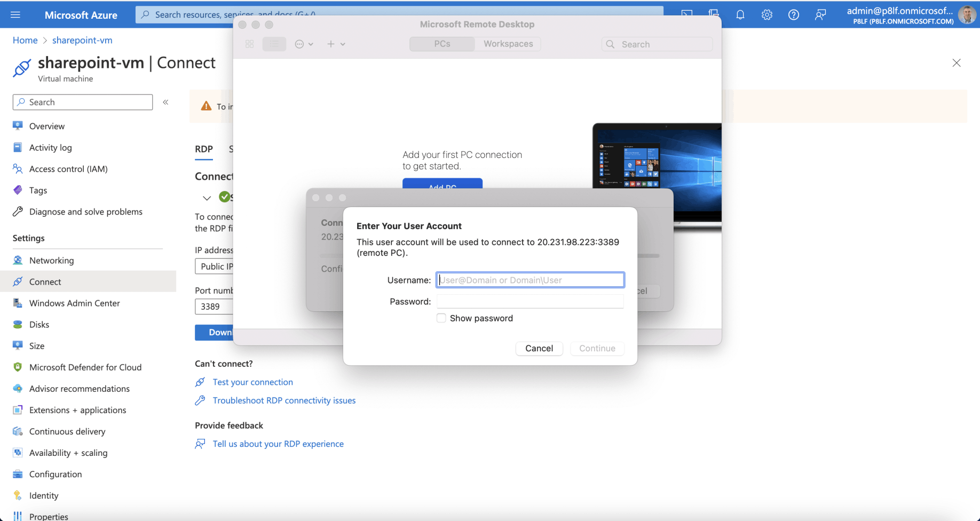
Task: Focus Azure global search bar
Action: pyautogui.click(x=399, y=14)
